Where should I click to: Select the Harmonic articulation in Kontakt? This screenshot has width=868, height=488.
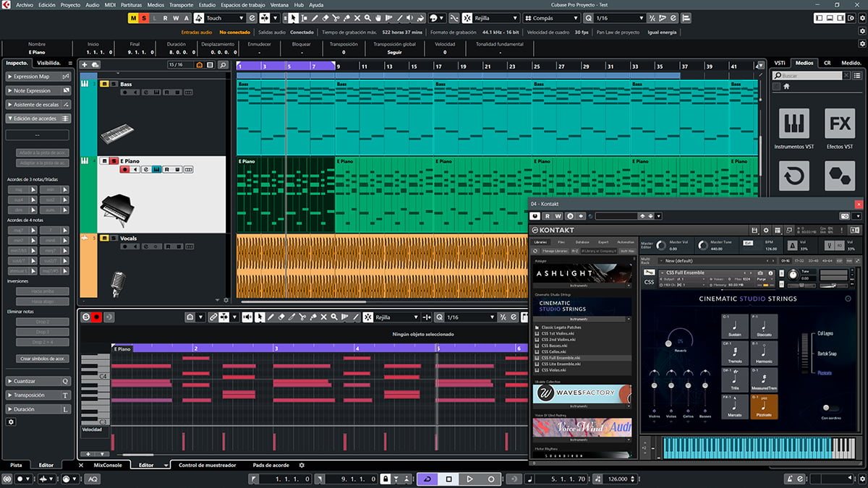[764, 354]
